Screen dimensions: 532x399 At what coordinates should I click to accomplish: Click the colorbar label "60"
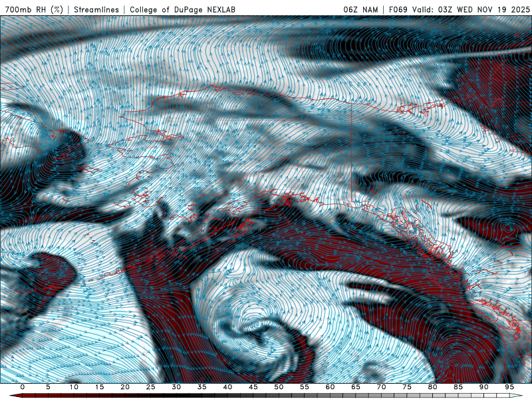[330, 387]
